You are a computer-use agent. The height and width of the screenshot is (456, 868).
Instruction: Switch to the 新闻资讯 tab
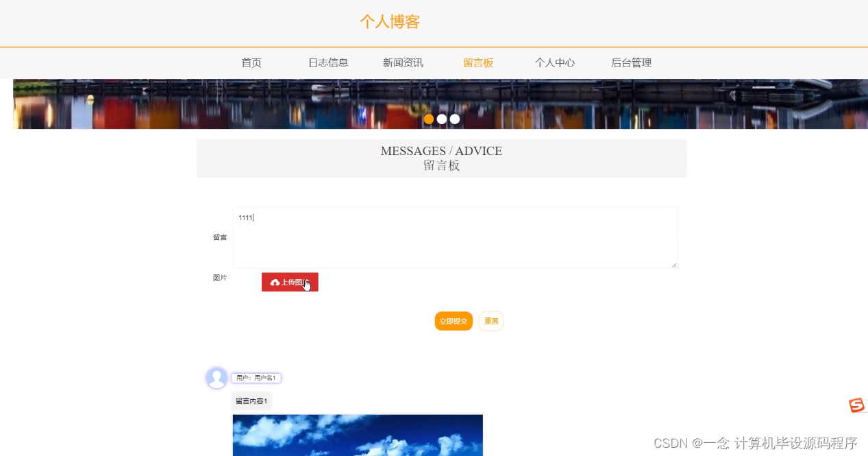pos(403,62)
